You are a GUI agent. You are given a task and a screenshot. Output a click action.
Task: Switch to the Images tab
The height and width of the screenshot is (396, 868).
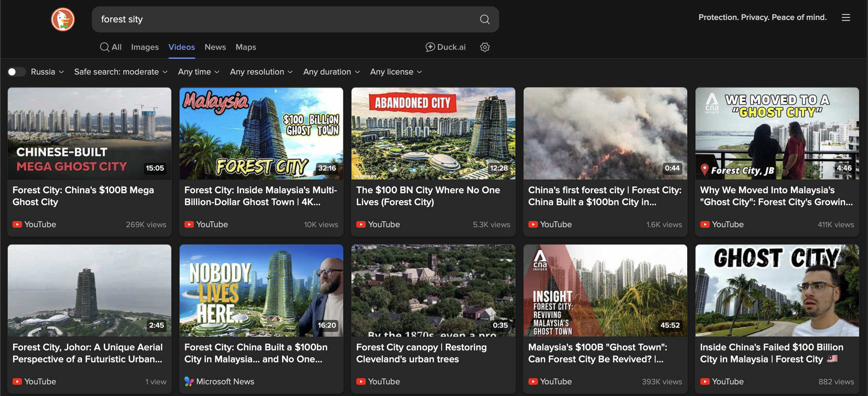[145, 47]
